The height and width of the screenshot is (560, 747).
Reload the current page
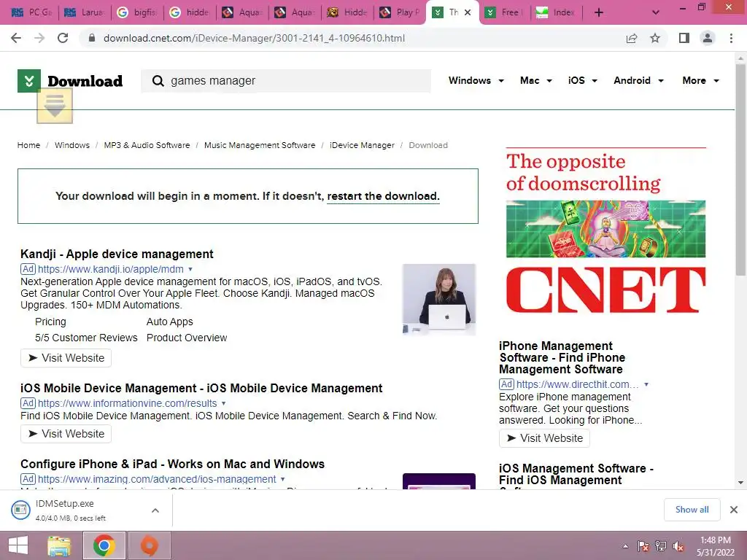(x=63, y=38)
